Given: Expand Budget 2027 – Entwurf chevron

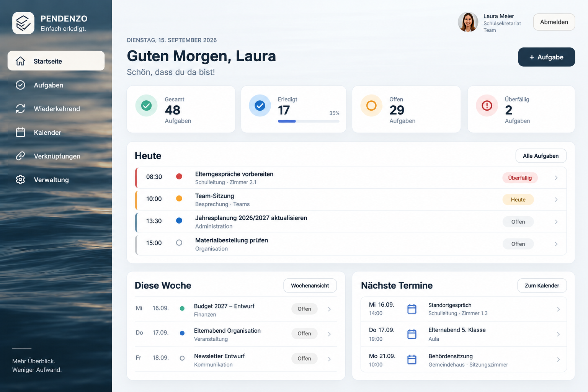Looking at the screenshot, I should coord(329,309).
